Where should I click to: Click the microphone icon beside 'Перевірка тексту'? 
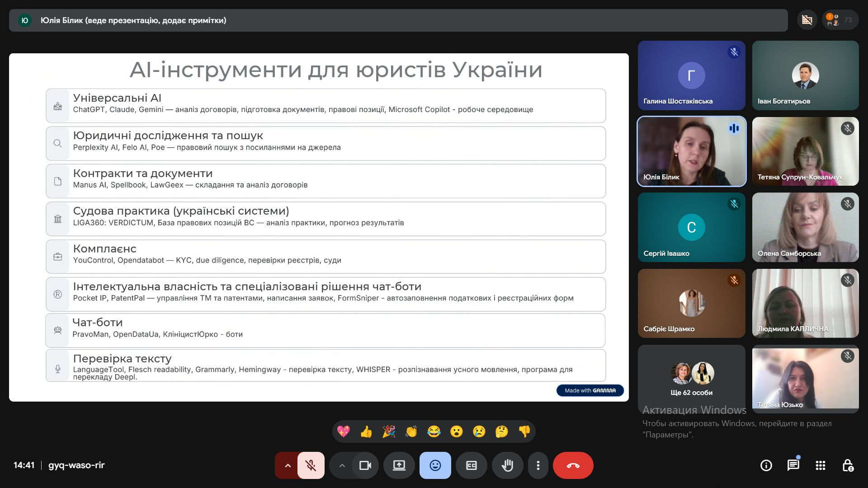(x=57, y=369)
